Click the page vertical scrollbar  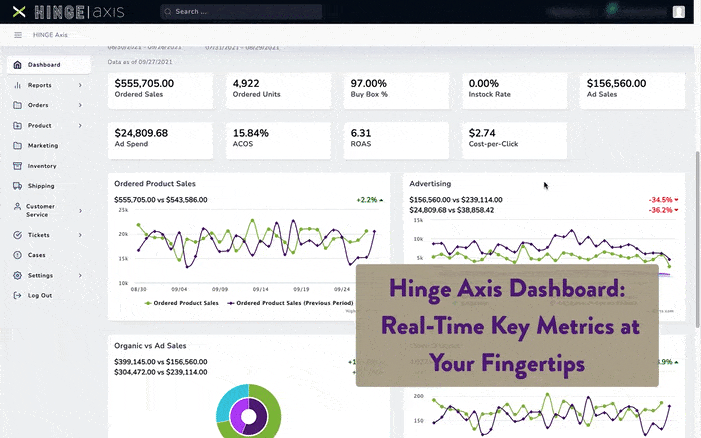[697, 239]
